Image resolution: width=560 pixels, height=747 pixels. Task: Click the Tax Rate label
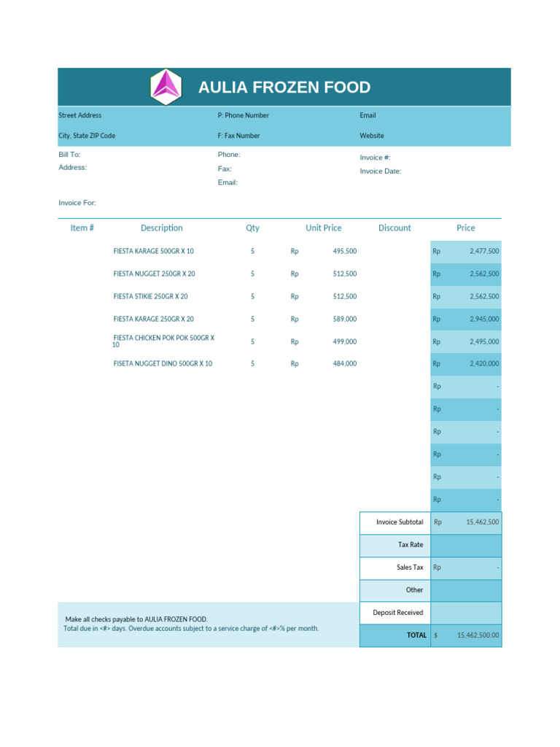coord(411,544)
